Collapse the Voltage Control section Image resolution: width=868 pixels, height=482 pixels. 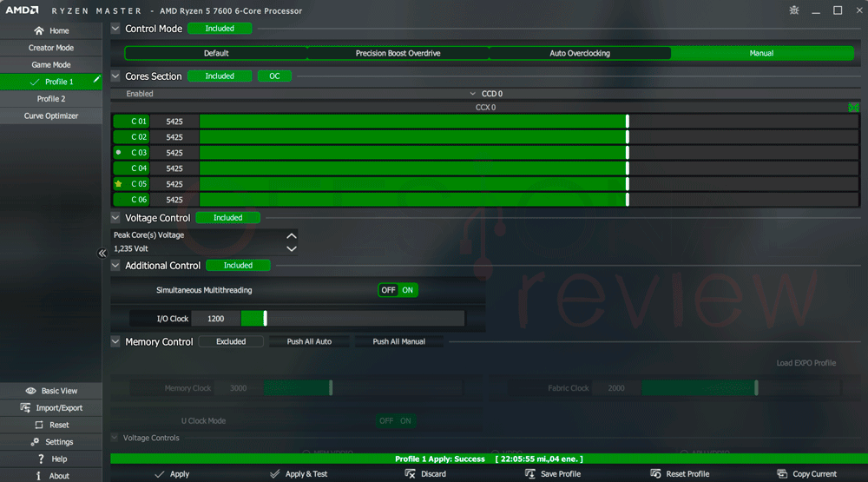coord(115,218)
